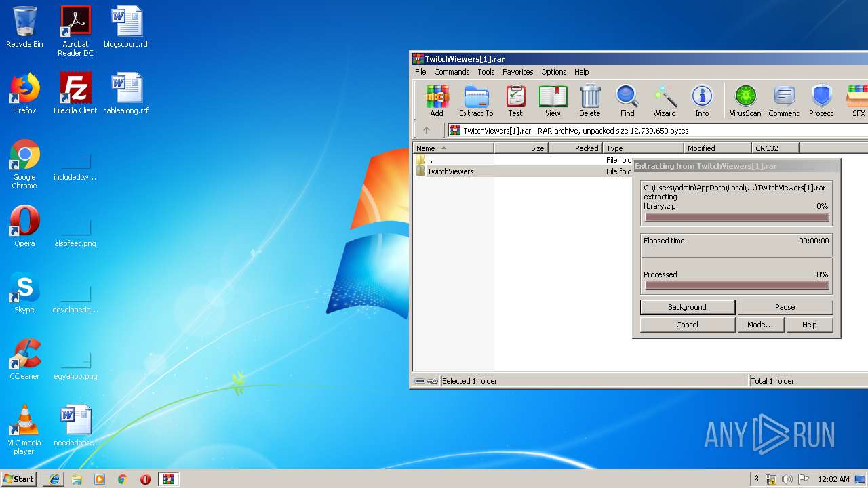Click the Info toolbar icon
868x488 pixels.
point(702,100)
